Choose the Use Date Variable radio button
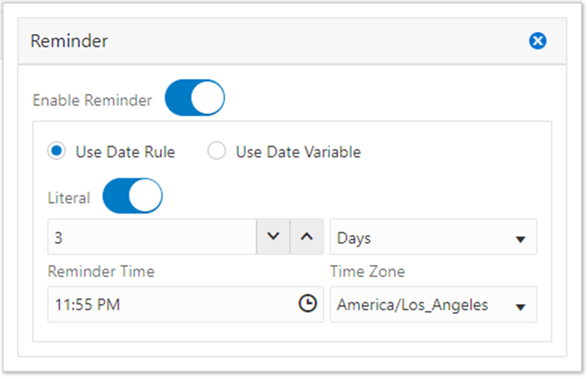This screenshot has height=379, width=588. tap(217, 151)
